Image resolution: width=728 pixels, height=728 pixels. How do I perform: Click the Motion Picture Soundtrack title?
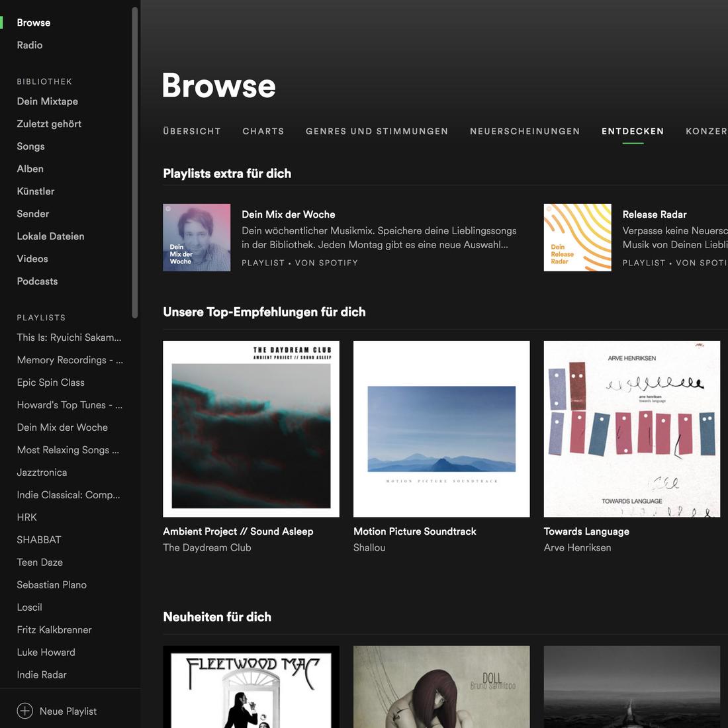(414, 531)
